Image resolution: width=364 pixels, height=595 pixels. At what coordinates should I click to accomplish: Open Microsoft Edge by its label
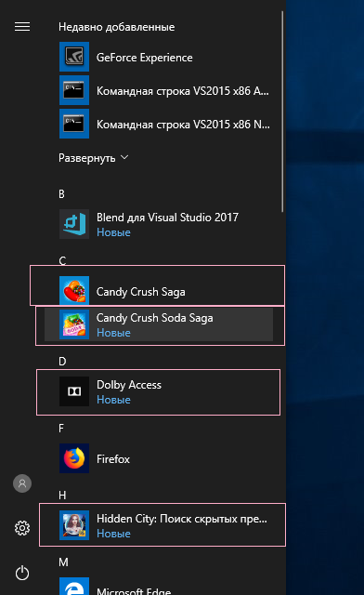tap(134, 590)
